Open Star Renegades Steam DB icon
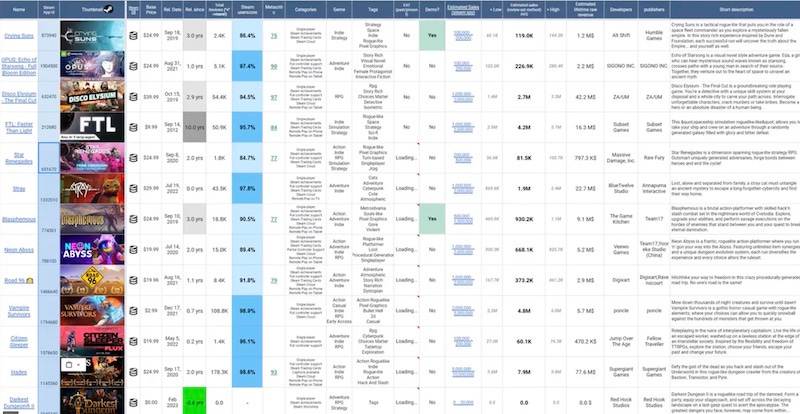 (x=133, y=158)
